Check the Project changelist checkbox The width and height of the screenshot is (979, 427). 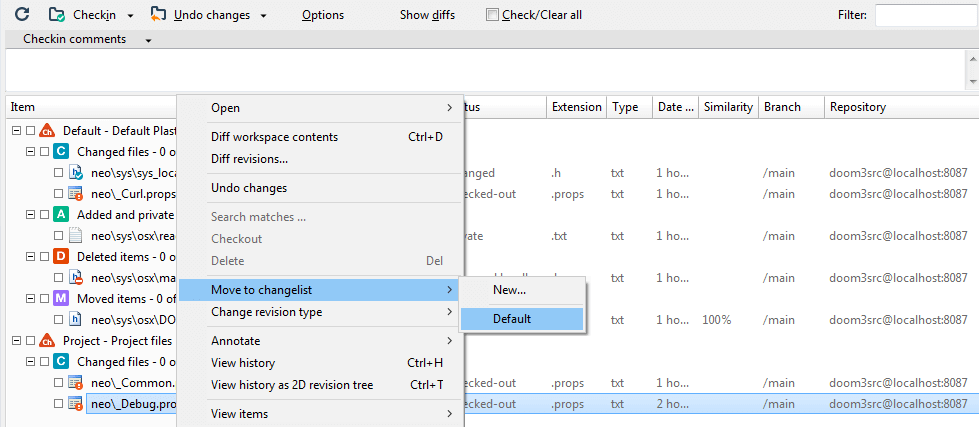point(29,341)
